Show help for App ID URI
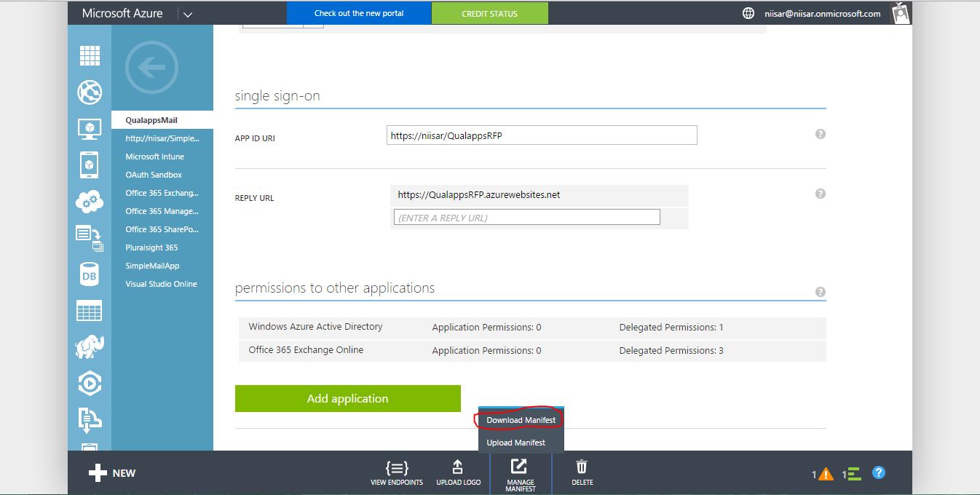Image resolution: width=980 pixels, height=495 pixels. coord(821,134)
